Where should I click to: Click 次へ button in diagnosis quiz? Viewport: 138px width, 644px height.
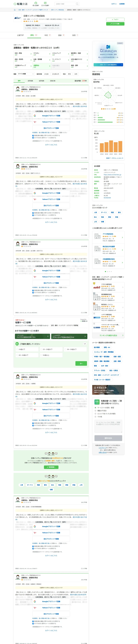(81, 364)
